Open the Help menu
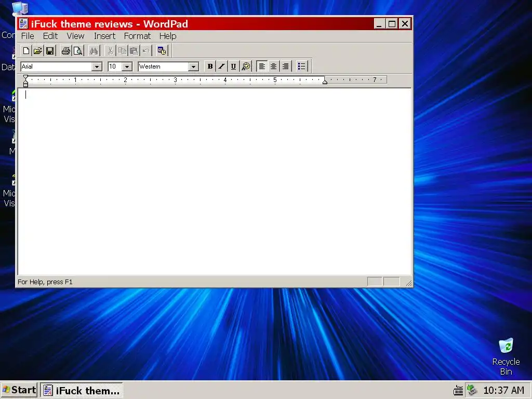This screenshot has width=532, height=399. pyautogui.click(x=168, y=36)
